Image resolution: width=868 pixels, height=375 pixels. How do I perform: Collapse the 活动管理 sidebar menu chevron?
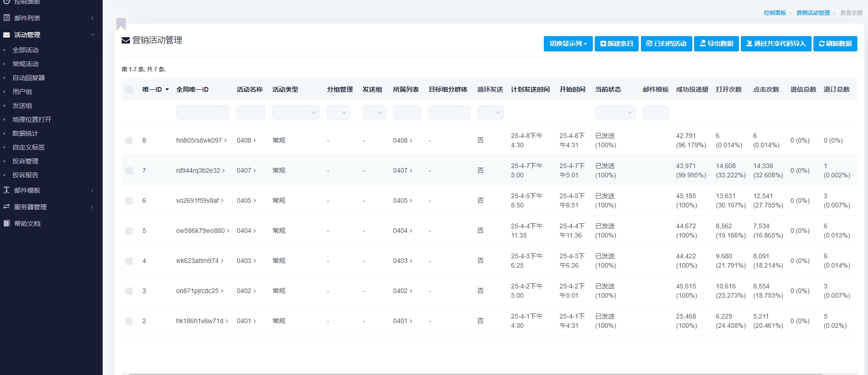[92, 35]
